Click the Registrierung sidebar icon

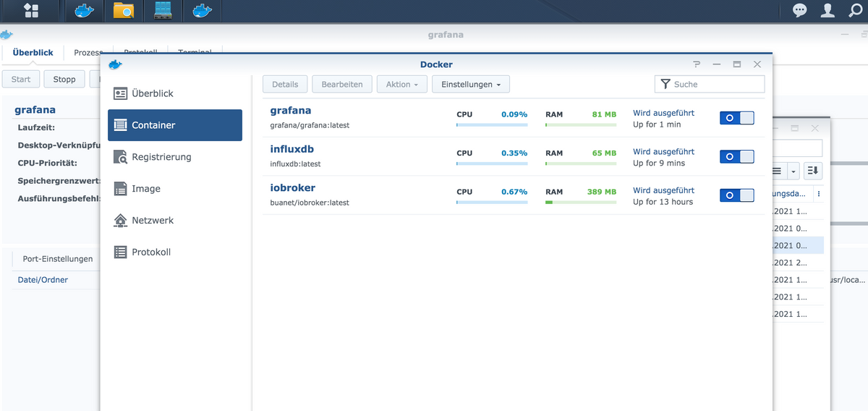point(121,156)
